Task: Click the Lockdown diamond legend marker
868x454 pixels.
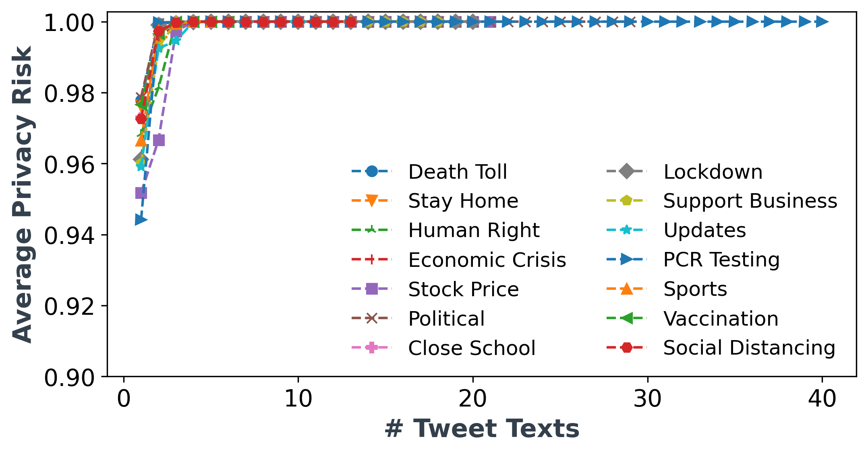Action: [626, 171]
